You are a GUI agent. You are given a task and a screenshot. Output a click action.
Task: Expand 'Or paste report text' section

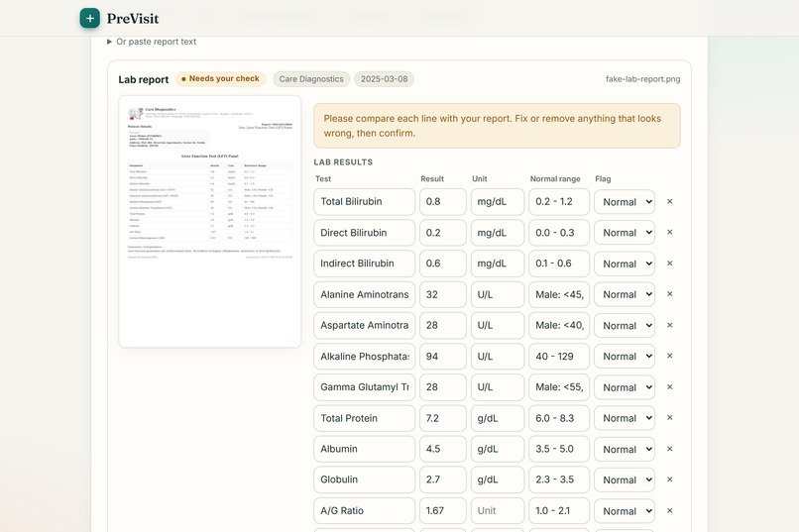point(152,42)
